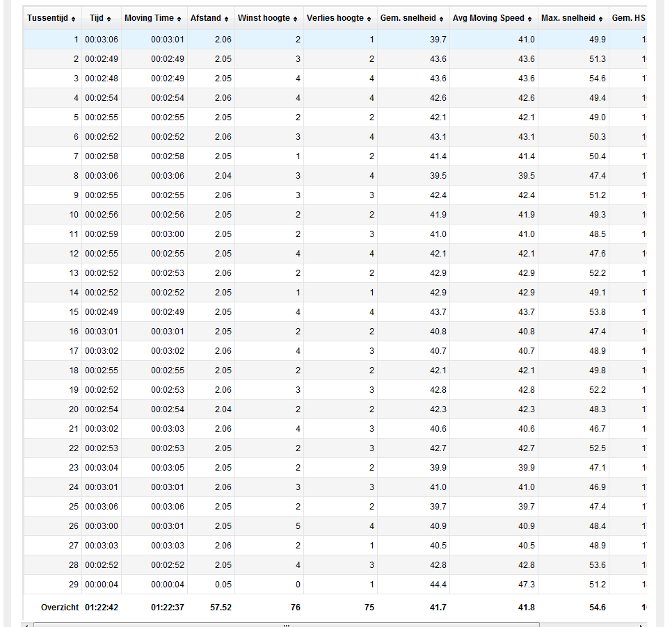Click sort arrows beside Gem. snelheid

[x=442, y=19]
